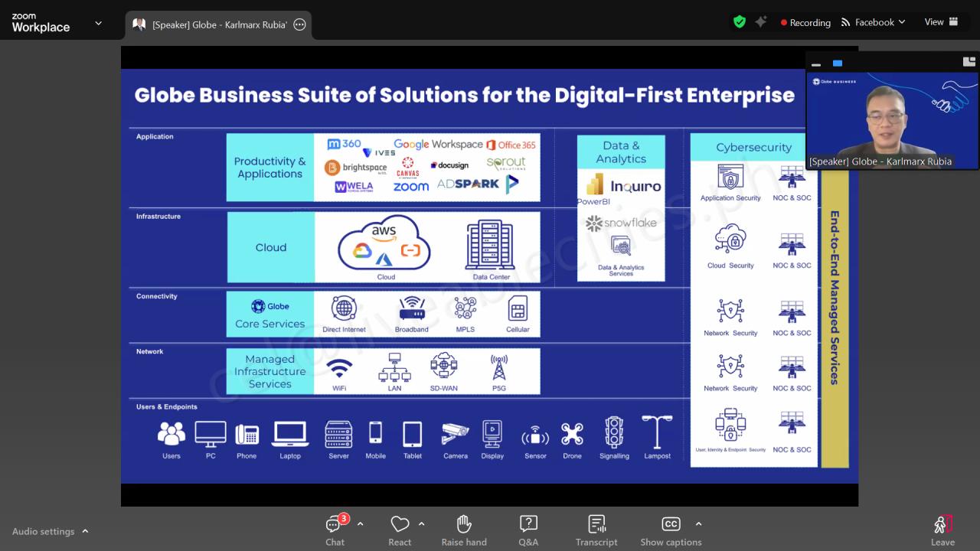
Task: Click the 'Users & Endpoints' row label
Action: click(167, 407)
